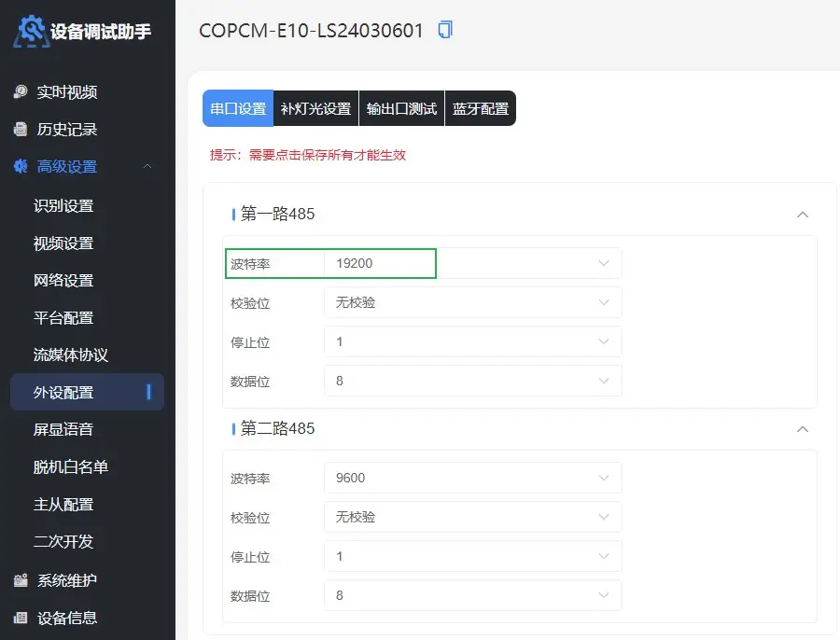The height and width of the screenshot is (640, 840).
Task: Click the 设备调试助手 gear logo icon
Action: 31,31
